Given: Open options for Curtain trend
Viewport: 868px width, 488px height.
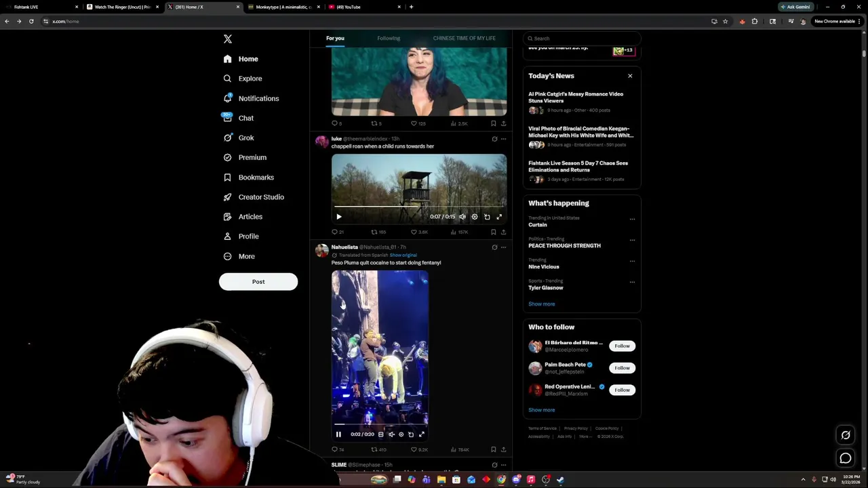Looking at the screenshot, I should (x=632, y=219).
